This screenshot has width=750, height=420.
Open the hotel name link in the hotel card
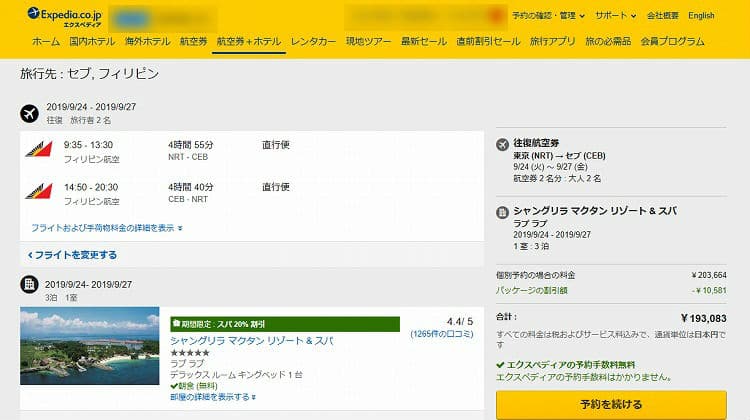click(252, 341)
